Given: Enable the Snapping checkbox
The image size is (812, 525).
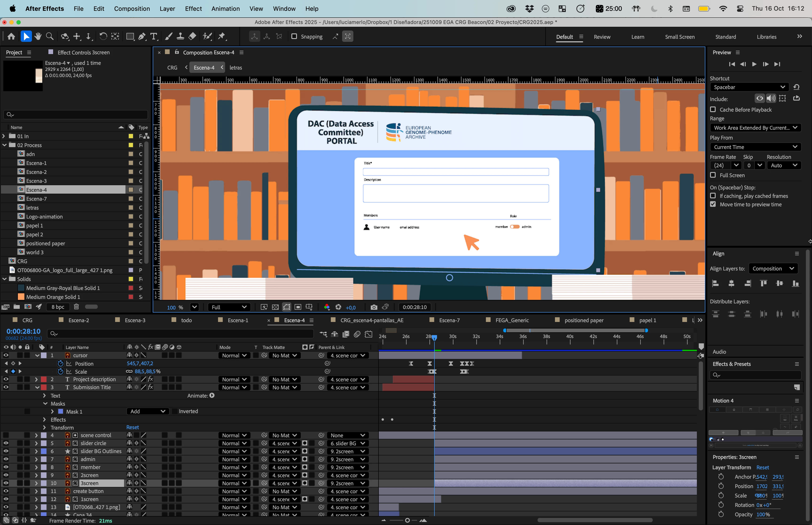Looking at the screenshot, I should click(294, 36).
